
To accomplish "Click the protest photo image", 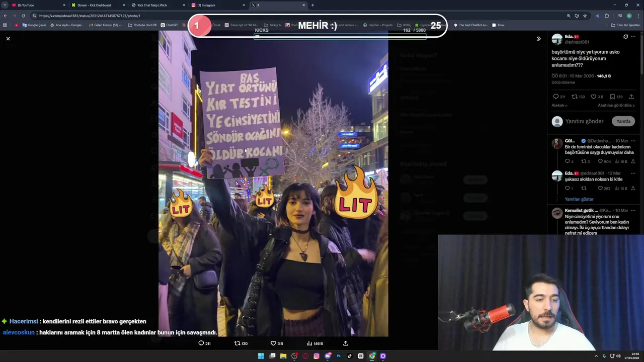I will pos(273,184).
